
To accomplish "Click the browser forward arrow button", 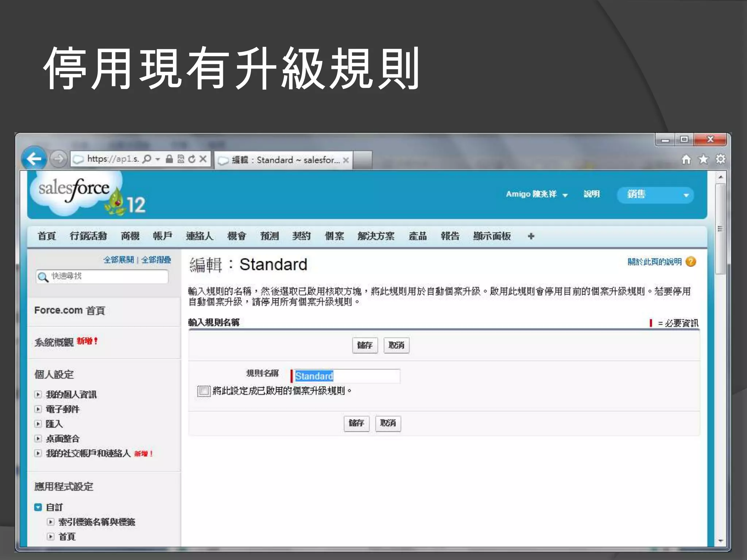I will [58, 159].
